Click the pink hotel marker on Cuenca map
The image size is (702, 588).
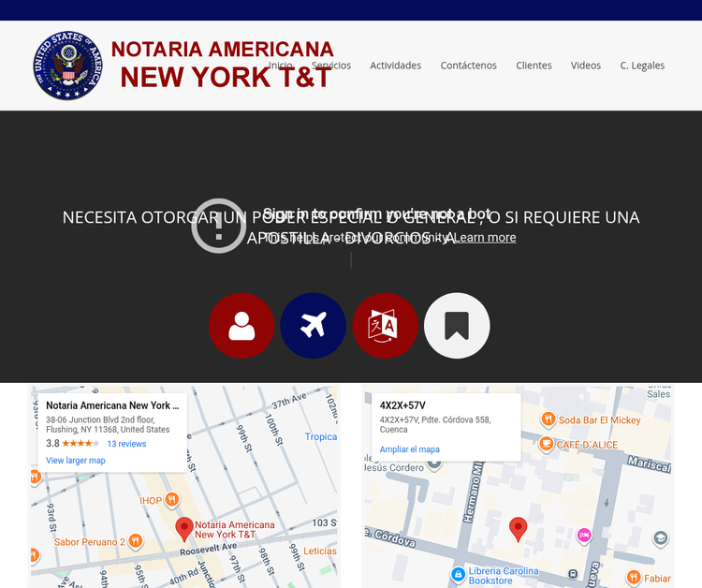[584, 535]
